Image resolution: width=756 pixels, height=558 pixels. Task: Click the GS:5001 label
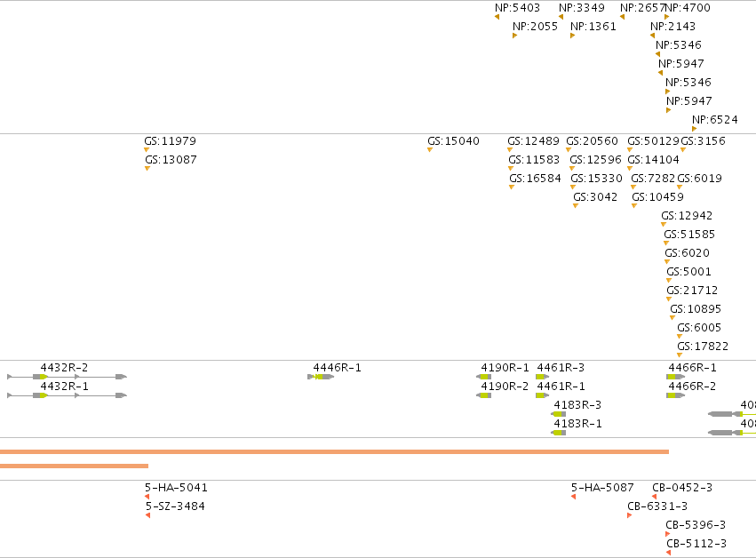[689, 272]
